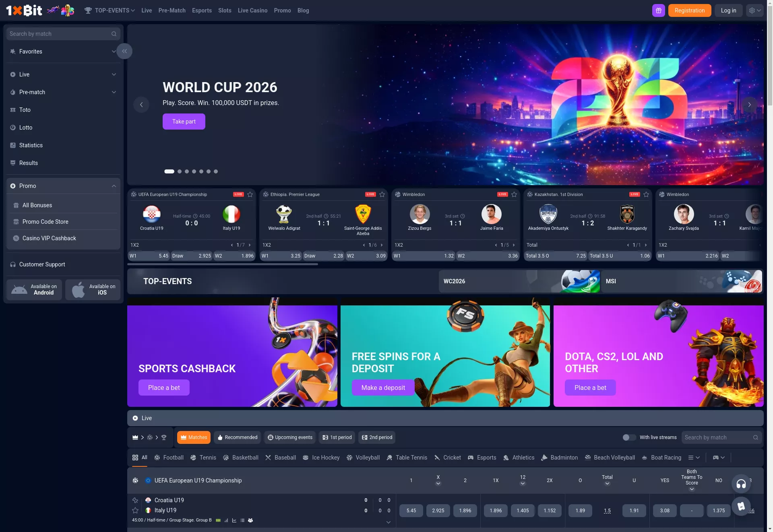Click Take part on World Cup banner
Image resolution: width=773 pixels, height=532 pixels.
(184, 122)
